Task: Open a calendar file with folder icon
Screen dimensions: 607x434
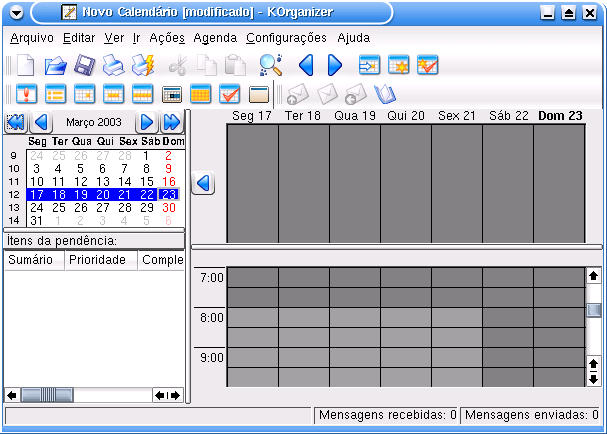Action: [55, 65]
